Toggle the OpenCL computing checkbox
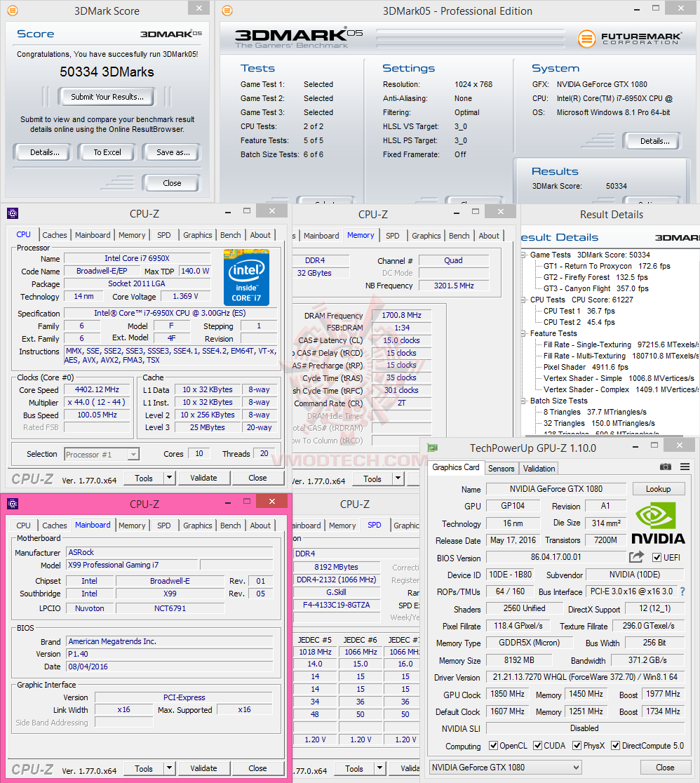700x783 pixels. click(493, 746)
